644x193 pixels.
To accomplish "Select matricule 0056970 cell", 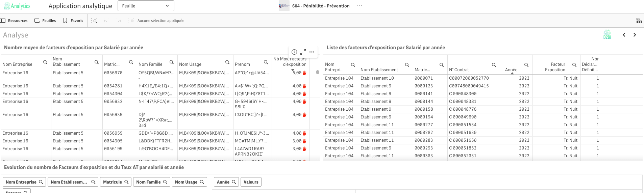I will click(x=113, y=73).
